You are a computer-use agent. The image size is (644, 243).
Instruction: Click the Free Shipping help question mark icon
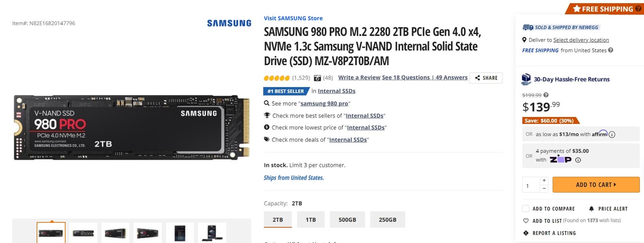pos(610,50)
